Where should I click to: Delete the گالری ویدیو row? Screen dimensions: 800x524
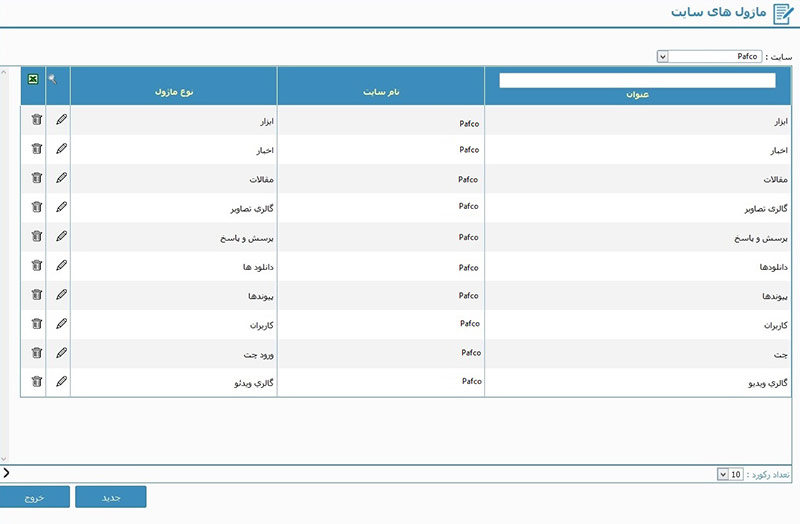pyautogui.click(x=37, y=381)
